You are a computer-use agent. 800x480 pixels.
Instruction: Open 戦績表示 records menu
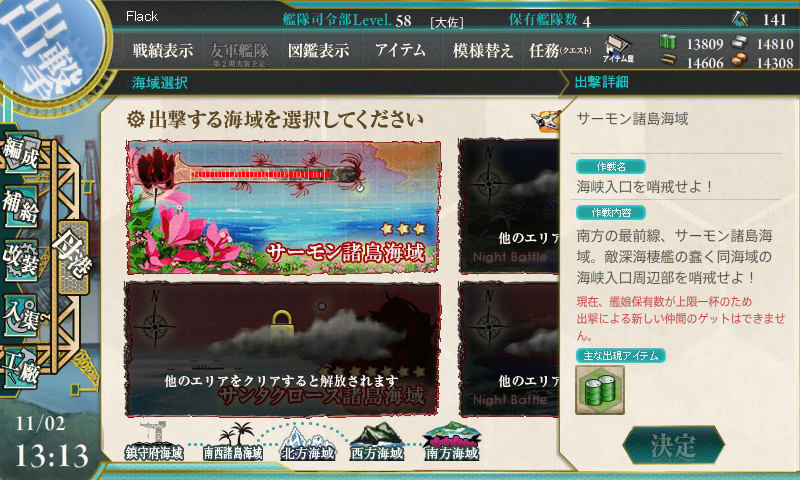pyautogui.click(x=163, y=50)
